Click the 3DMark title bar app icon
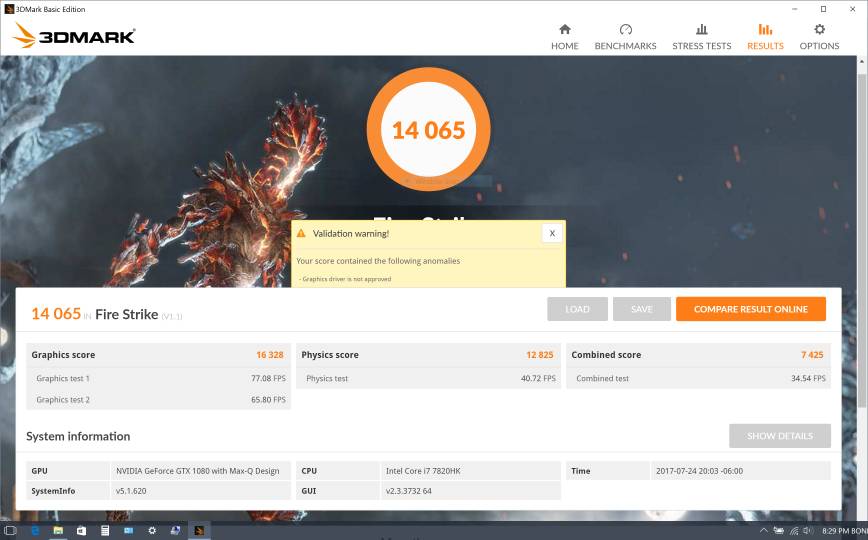868x540 pixels. (9, 9)
